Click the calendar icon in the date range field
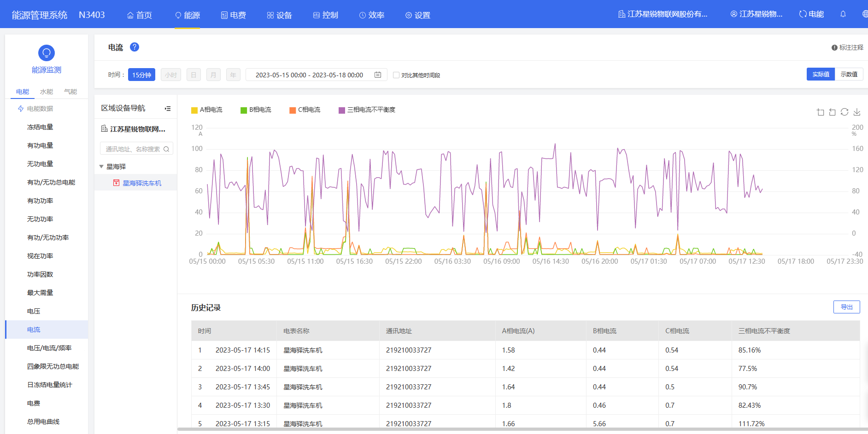The image size is (868, 434). click(378, 75)
